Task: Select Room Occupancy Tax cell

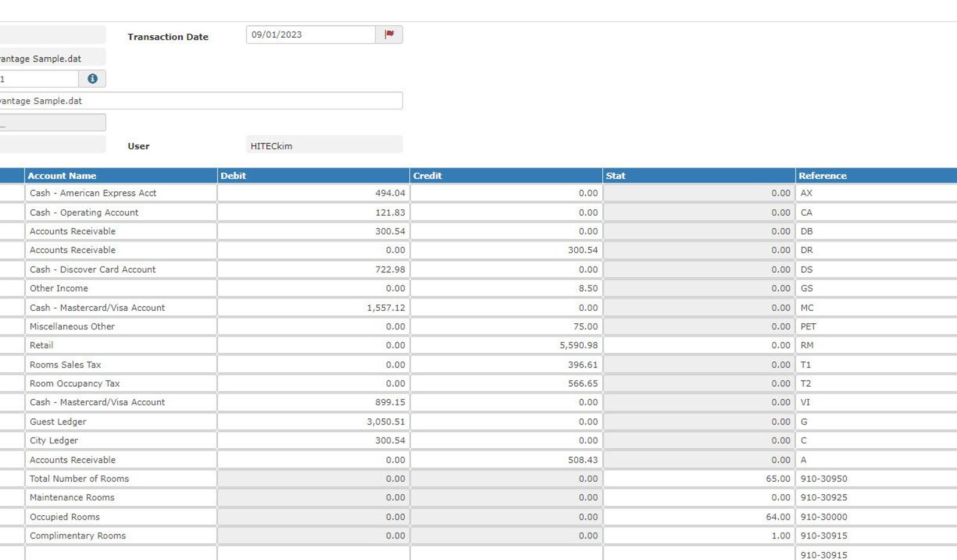Action: [121, 384]
